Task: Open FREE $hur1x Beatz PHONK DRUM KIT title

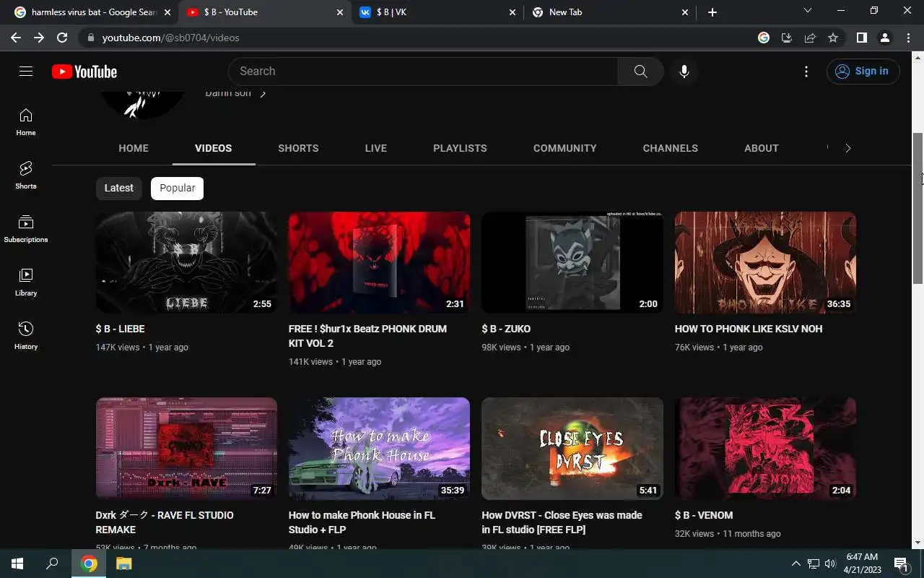Action: (x=367, y=336)
